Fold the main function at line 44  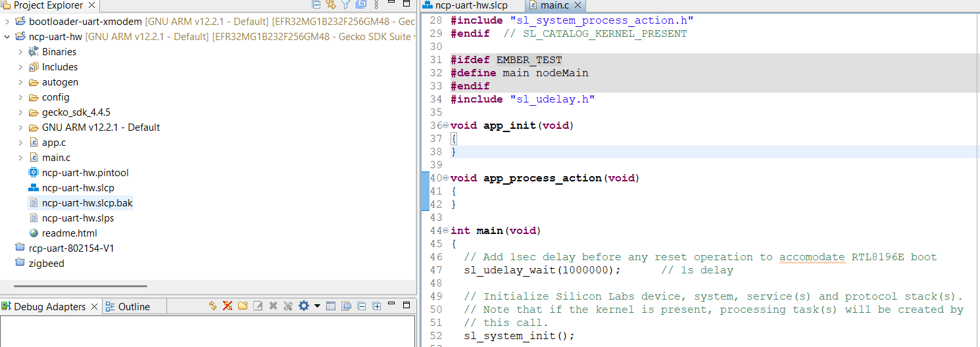coord(445,231)
